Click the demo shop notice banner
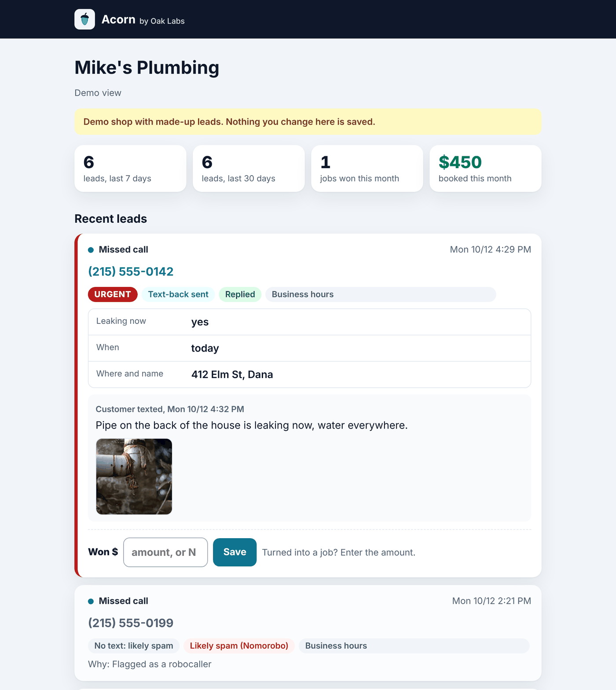 point(308,122)
